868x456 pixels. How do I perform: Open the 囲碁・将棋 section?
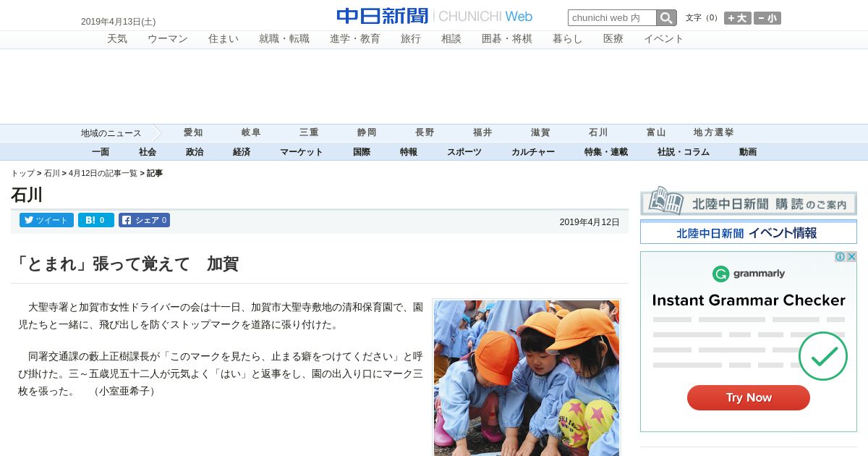pyautogui.click(x=507, y=39)
